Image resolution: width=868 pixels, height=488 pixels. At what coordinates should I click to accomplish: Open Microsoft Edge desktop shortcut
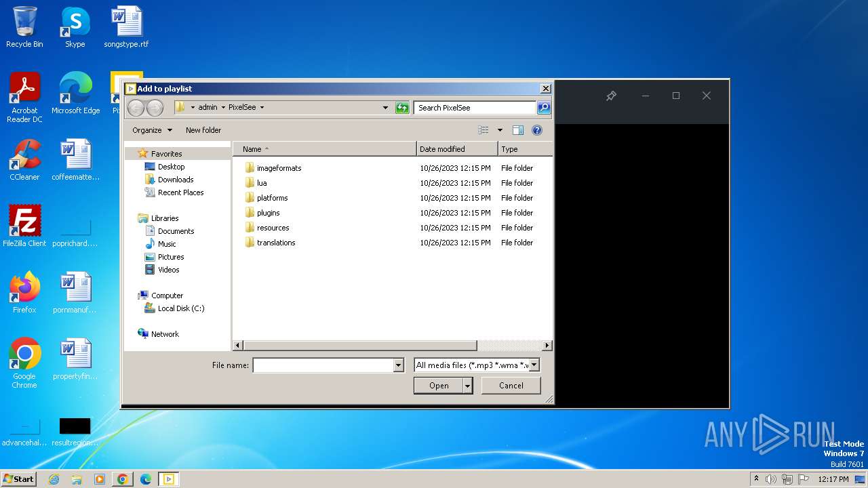75,94
